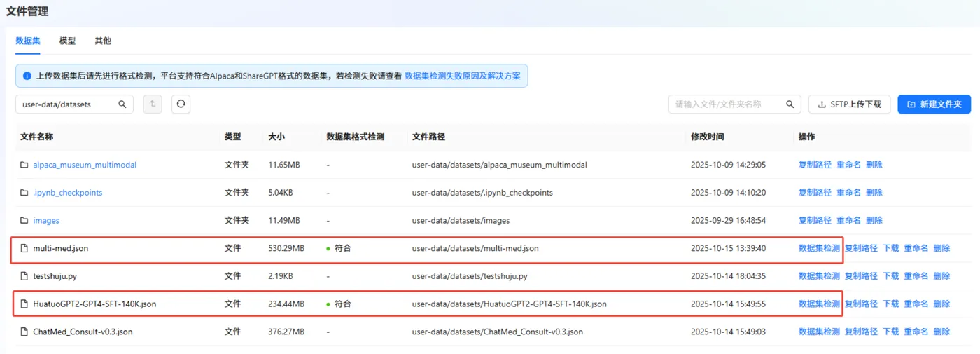Click the blue info icon in banner
980x354 pixels.
(27, 76)
